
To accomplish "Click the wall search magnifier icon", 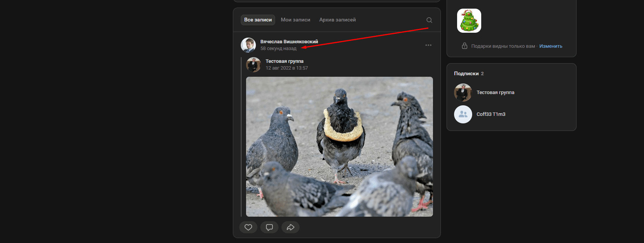I will click(x=429, y=20).
